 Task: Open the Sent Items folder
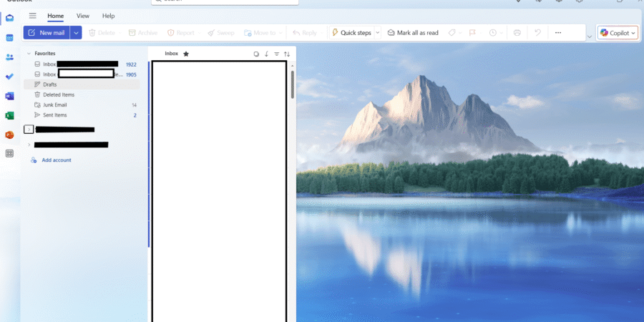82,115
